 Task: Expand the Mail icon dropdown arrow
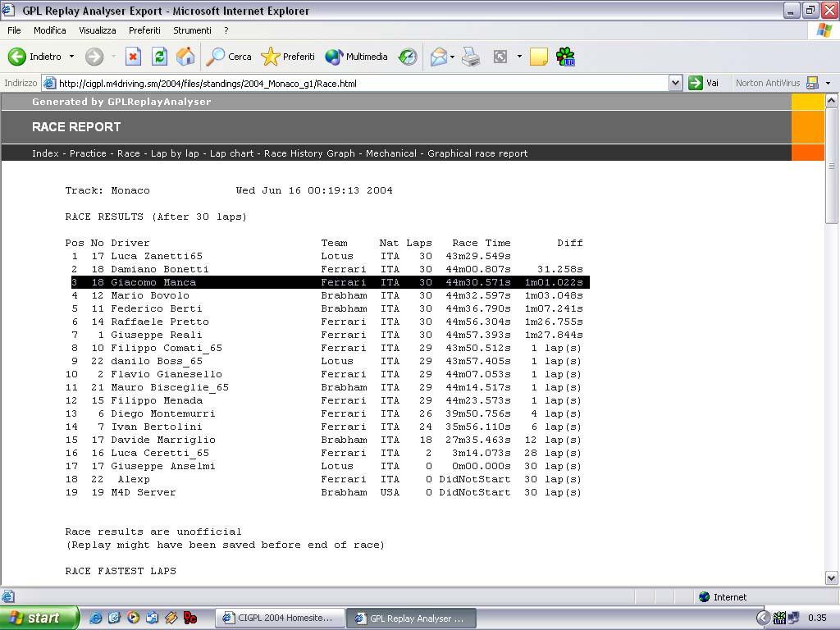(x=453, y=57)
